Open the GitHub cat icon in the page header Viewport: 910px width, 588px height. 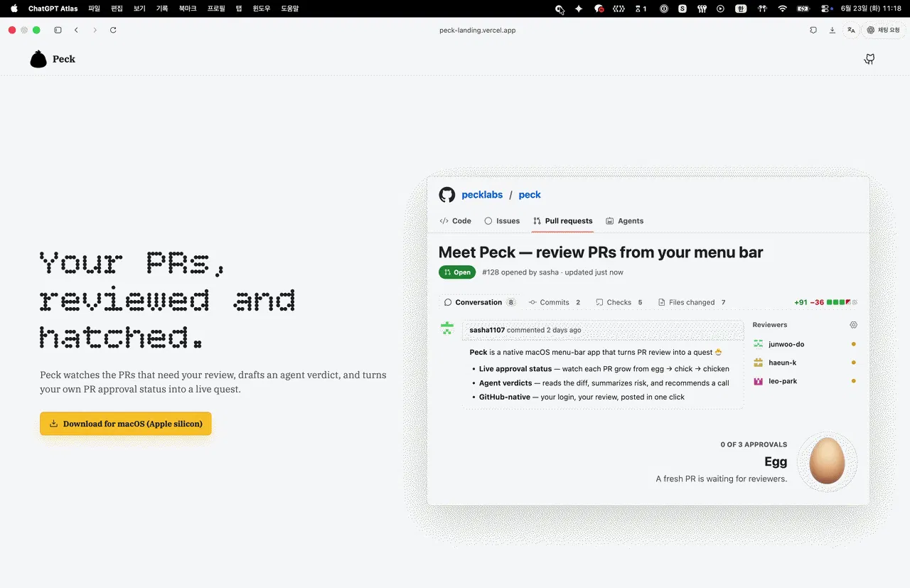(869, 59)
